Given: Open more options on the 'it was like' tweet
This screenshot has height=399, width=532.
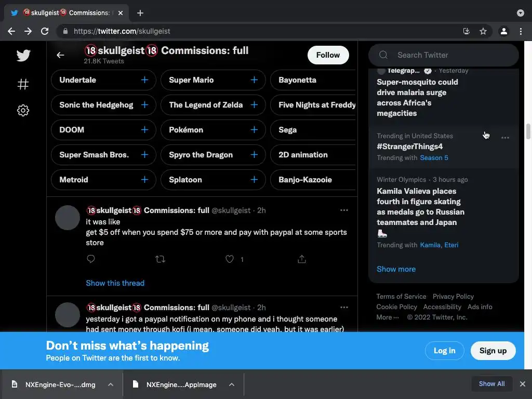Looking at the screenshot, I should (344, 210).
